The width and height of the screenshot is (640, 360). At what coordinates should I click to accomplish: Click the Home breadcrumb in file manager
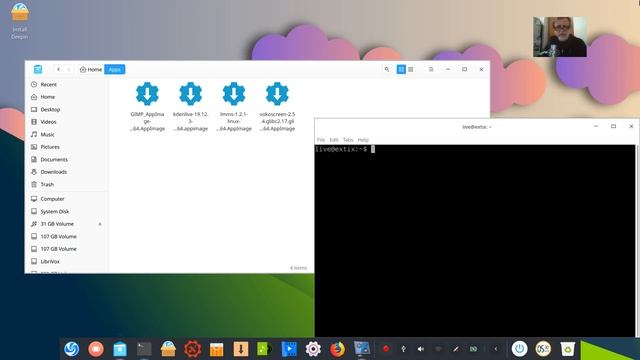tap(91, 69)
